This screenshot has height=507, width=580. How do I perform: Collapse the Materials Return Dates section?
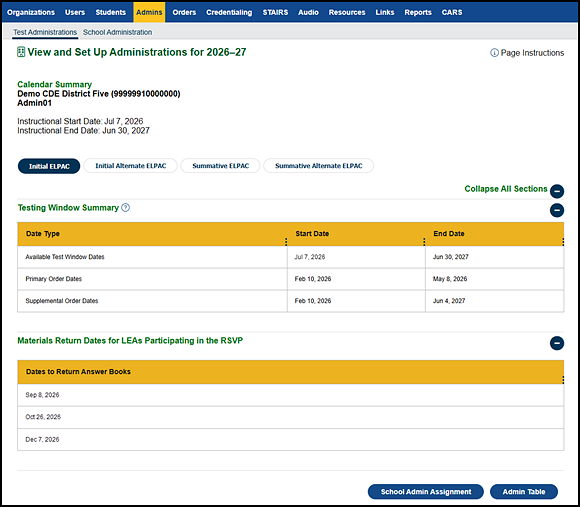click(x=557, y=343)
